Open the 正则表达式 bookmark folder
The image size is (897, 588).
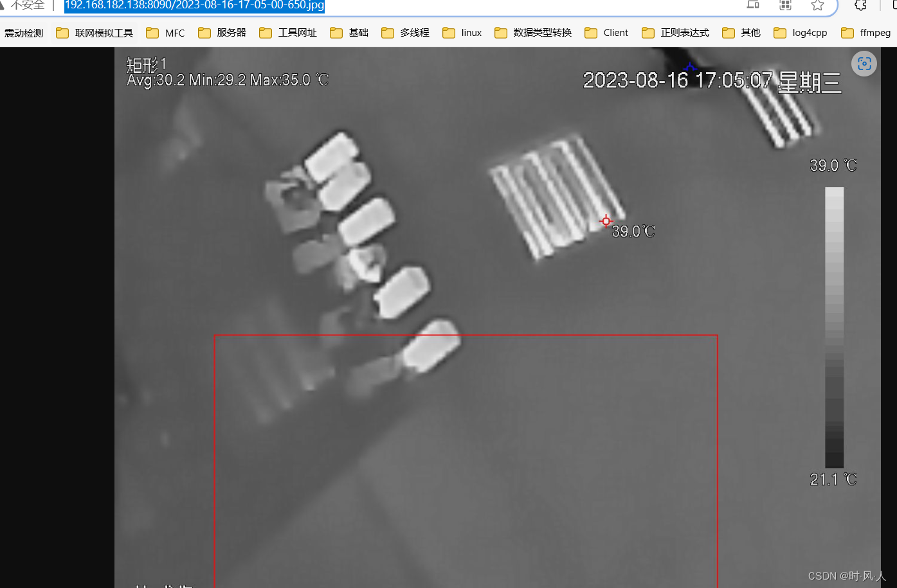[x=676, y=33]
